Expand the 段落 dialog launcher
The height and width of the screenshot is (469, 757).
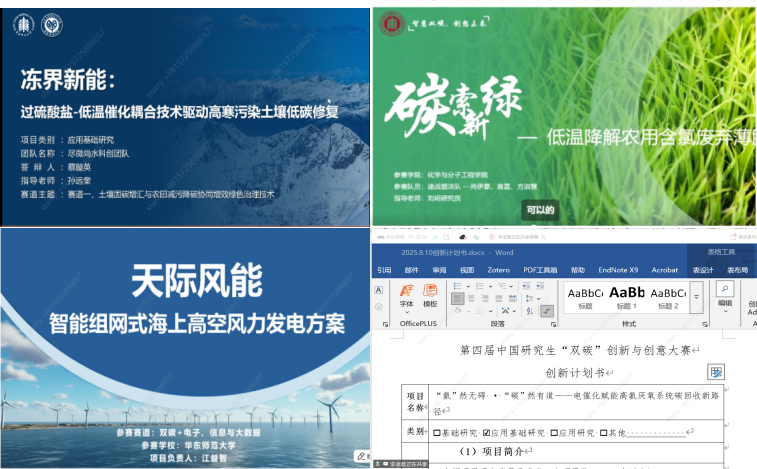pyautogui.click(x=553, y=324)
